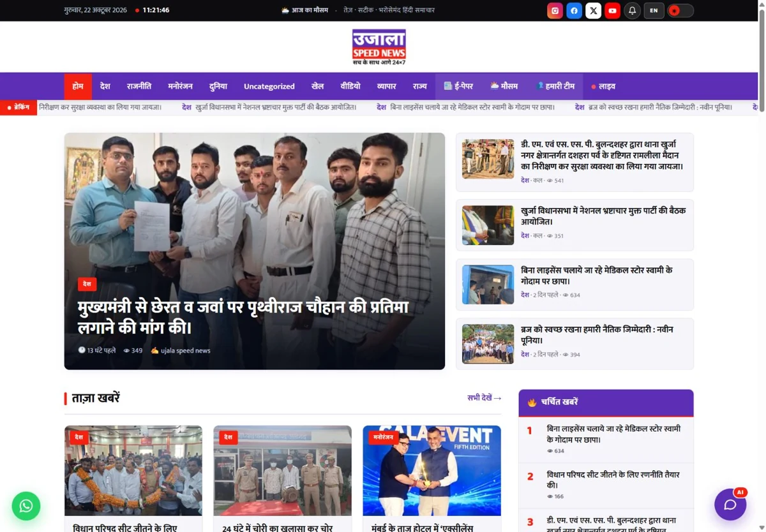Open the राजनीति menu item

(139, 86)
